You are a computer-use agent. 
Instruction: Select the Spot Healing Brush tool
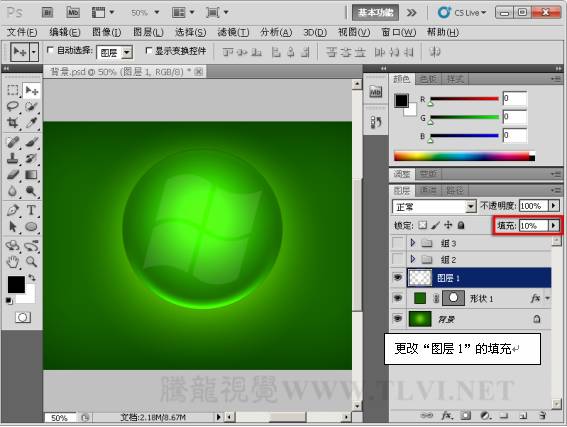pos(13,142)
